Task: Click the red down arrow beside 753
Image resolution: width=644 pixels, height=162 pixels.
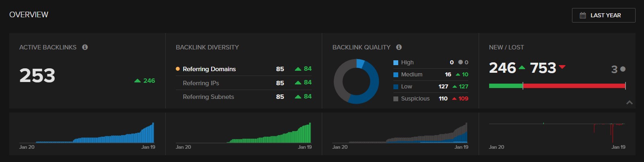Action: click(562, 67)
